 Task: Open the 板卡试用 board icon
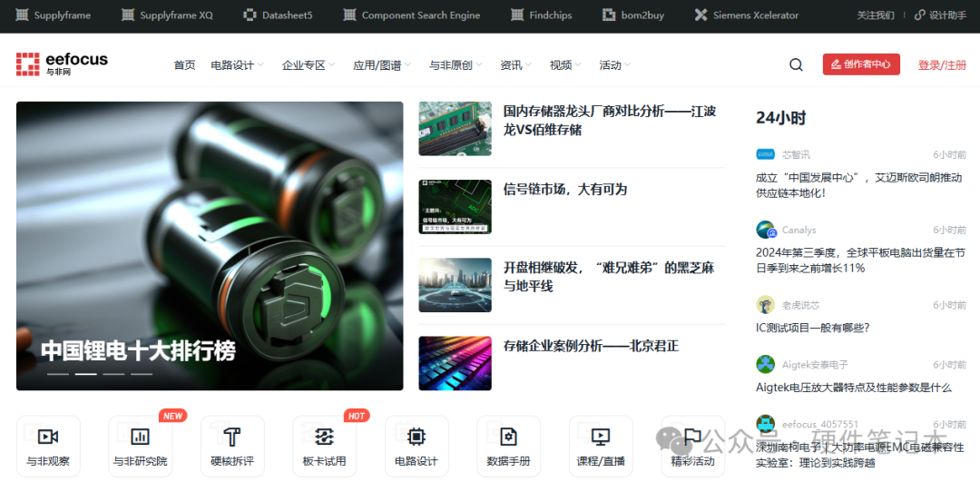[324, 437]
